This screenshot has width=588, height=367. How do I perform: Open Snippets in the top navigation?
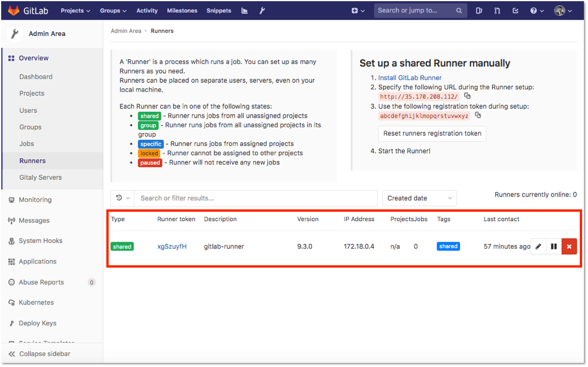[x=219, y=11]
